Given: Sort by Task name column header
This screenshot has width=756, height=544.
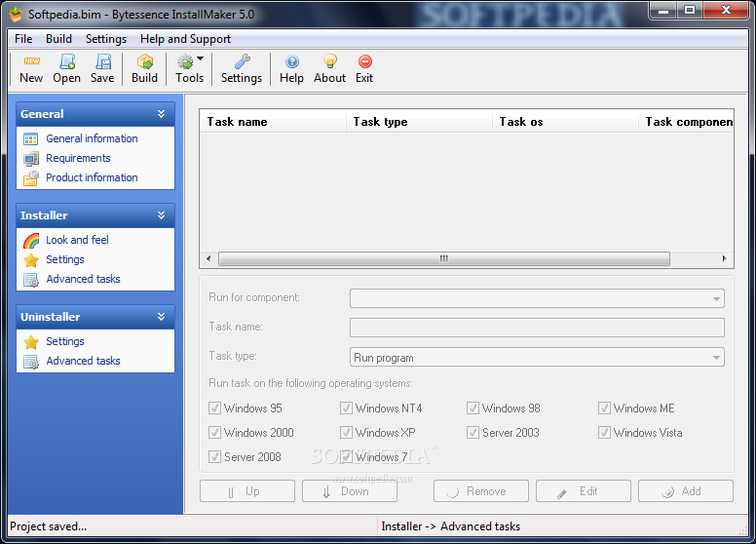Looking at the screenshot, I should [274, 122].
